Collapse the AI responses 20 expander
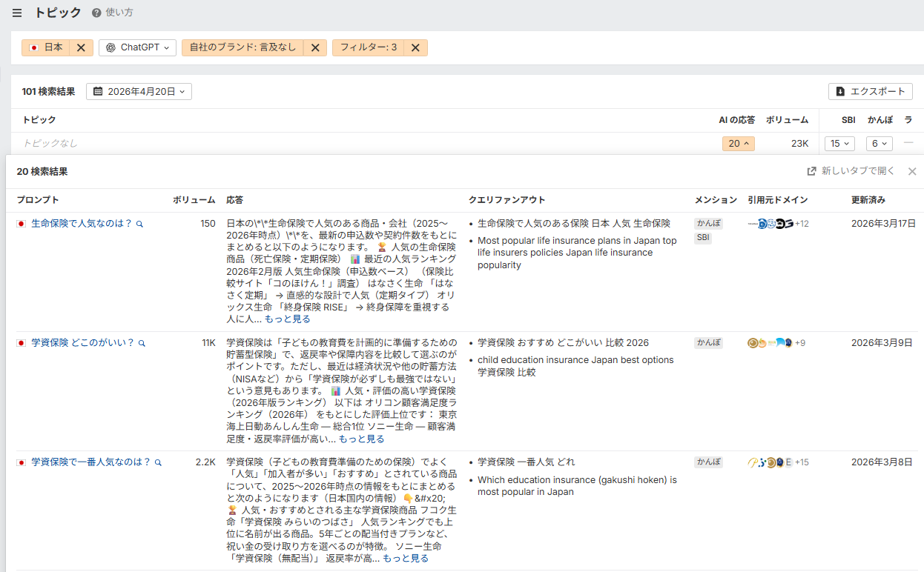Screen dimensions: 924x572 coord(738,144)
